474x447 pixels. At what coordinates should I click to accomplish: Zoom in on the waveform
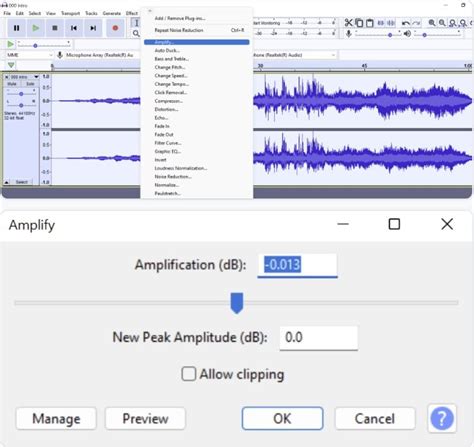pyautogui.click(x=432, y=23)
